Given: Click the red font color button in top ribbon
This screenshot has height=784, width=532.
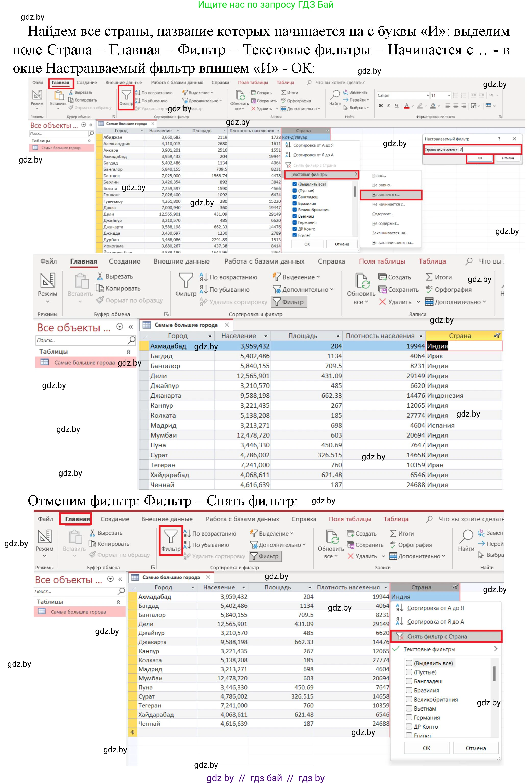Looking at the screenshot, I should tap(407, 106).
